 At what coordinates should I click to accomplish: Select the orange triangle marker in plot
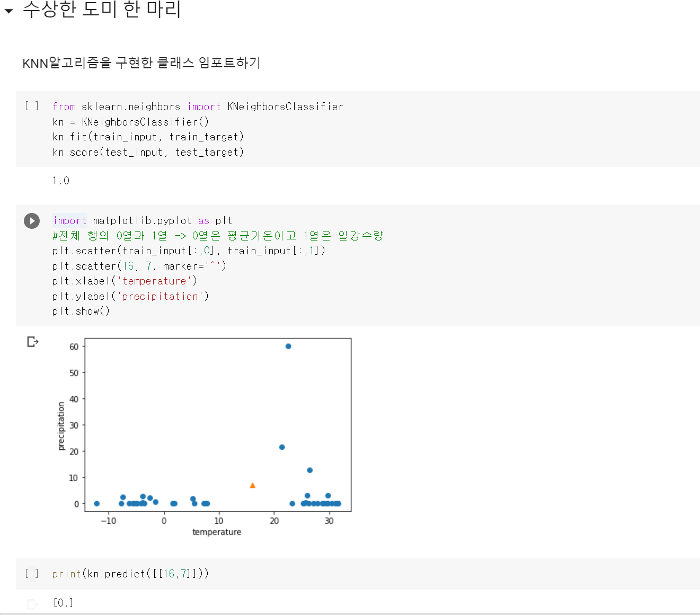(x=253, y=485)
